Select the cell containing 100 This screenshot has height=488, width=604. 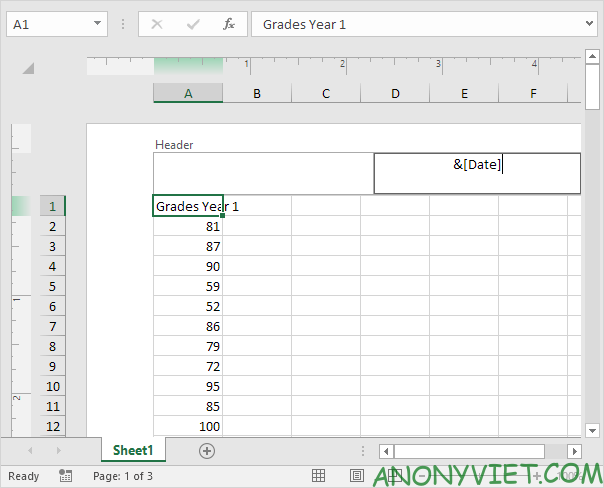pos(188,426)
